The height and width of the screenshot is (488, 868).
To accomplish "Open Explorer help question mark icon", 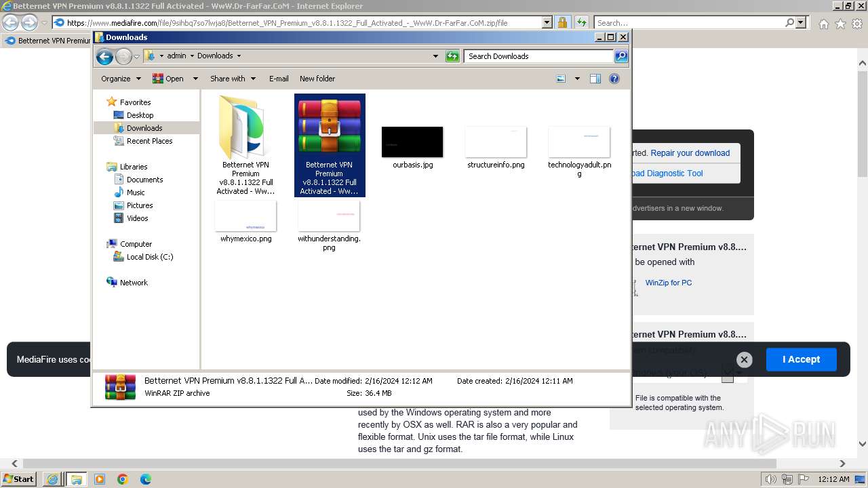I will pos(614,79).
